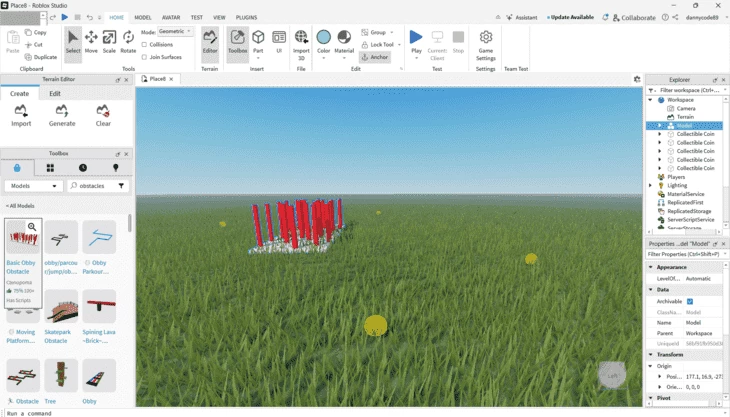Switch to the VIEW ribbon tab

click(x=219, y=17)
